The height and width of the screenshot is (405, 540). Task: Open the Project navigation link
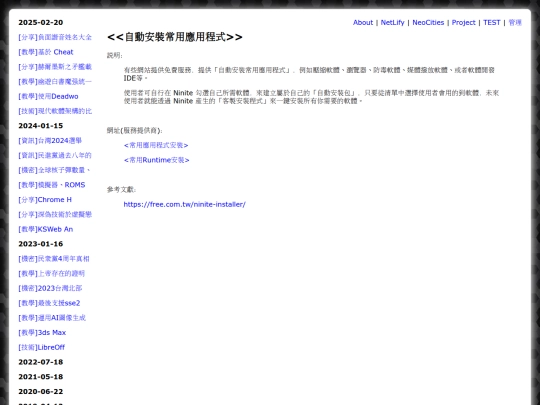pos(463,22)
